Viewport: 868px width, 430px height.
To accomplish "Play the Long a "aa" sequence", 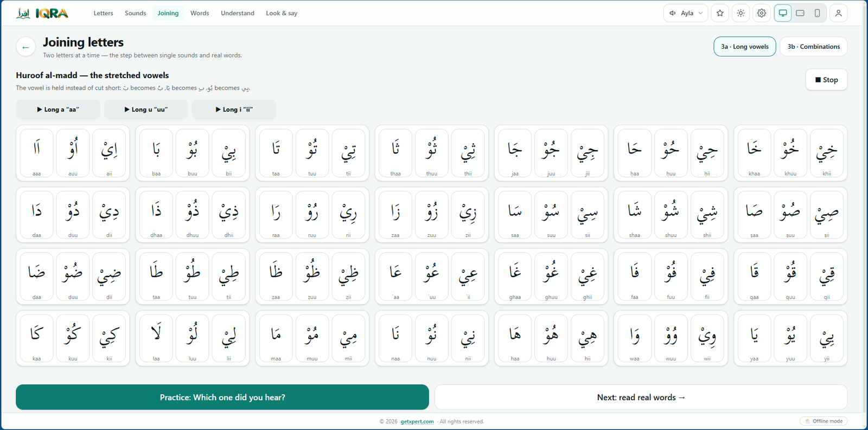I will click(58, 110).
